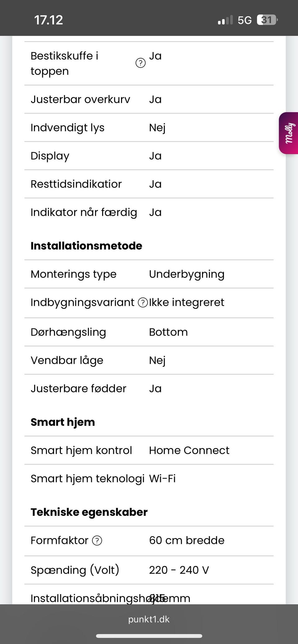Select the Justerbar overkurv row label

(80, 99)
